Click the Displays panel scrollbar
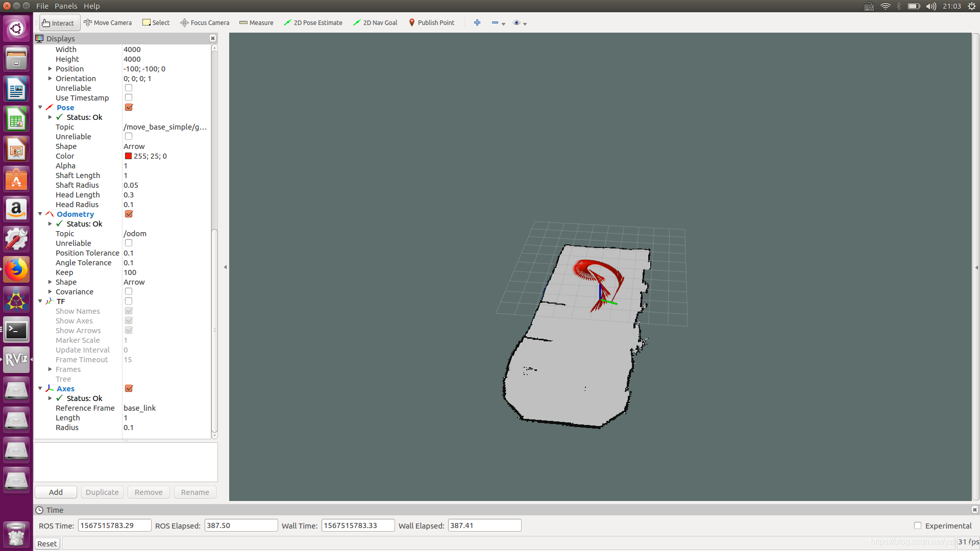The height and width of the screenshot is (551, 980). [x=214, y=332]
